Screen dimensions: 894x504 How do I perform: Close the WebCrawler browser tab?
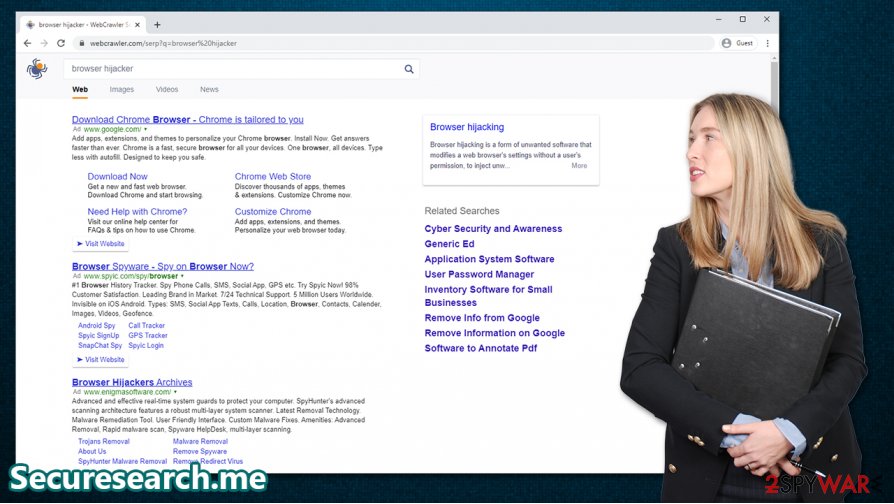point(137,25)
